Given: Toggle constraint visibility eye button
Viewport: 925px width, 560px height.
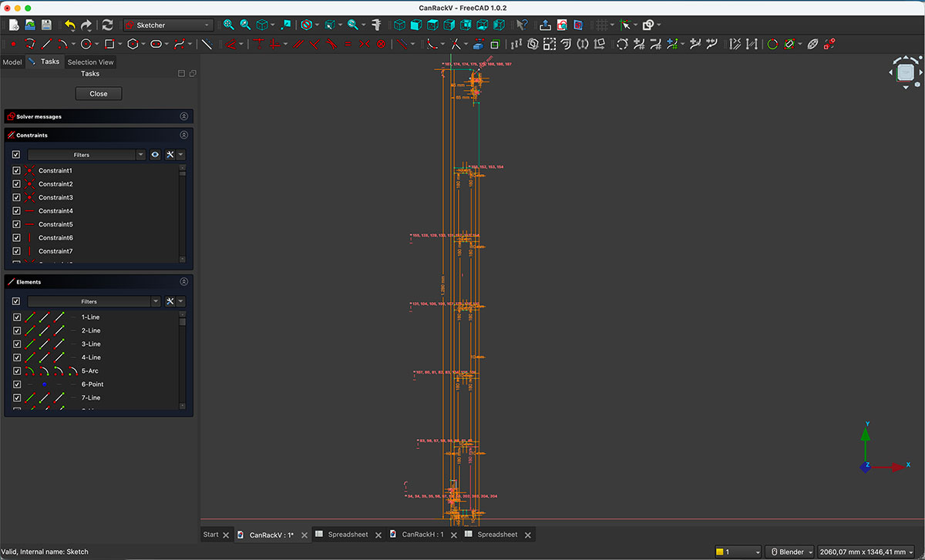Looking at the screenshot, I should coord(155,155).
